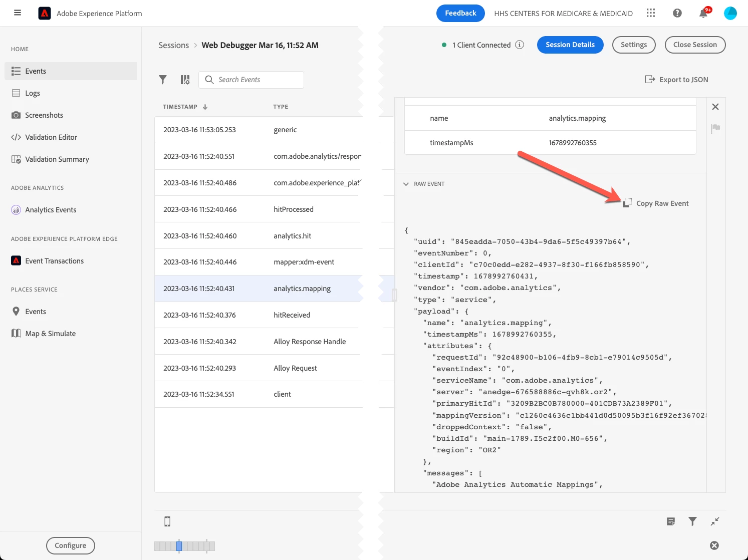Screen dimensions: 748x560
Task: Click the round dismiss X at bottom right
Action: point(714,545)
